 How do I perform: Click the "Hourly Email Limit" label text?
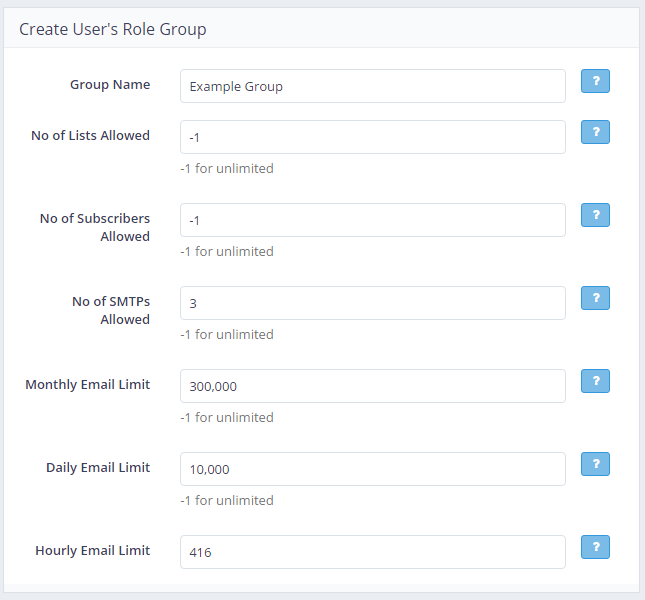pyautogui.click(x=92, y=551)
